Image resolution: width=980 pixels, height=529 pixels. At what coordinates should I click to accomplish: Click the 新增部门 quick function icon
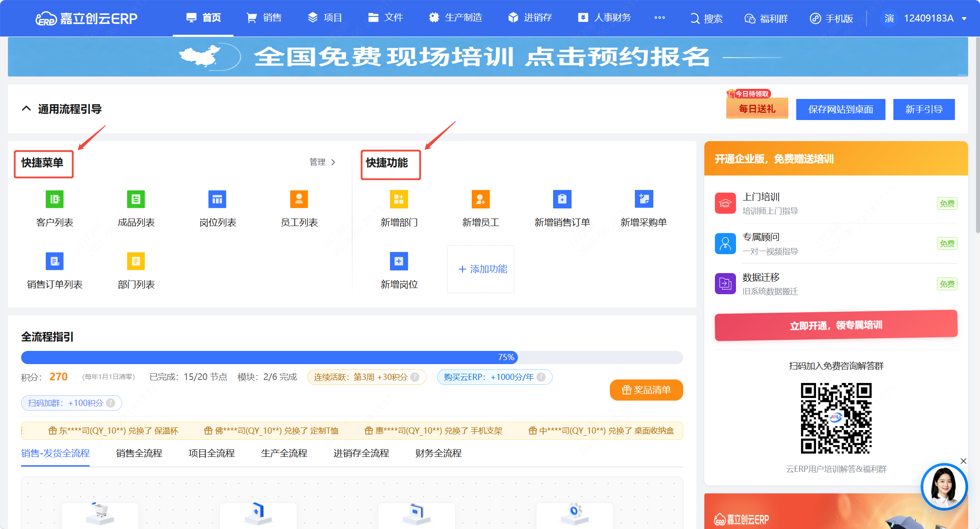pos(399,199)
